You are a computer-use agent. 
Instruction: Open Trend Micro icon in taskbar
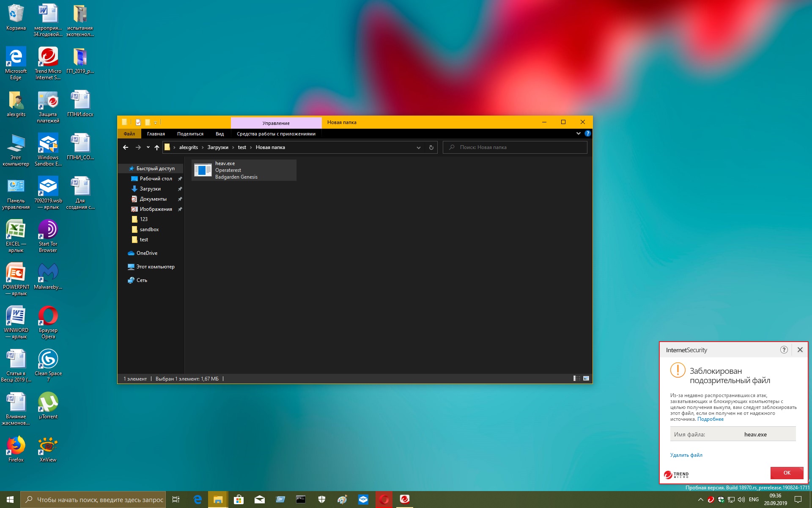405,500
